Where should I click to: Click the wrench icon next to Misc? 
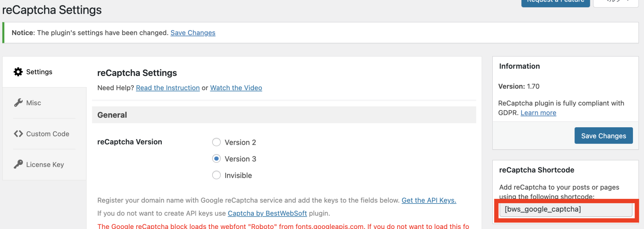click(18, 103)
